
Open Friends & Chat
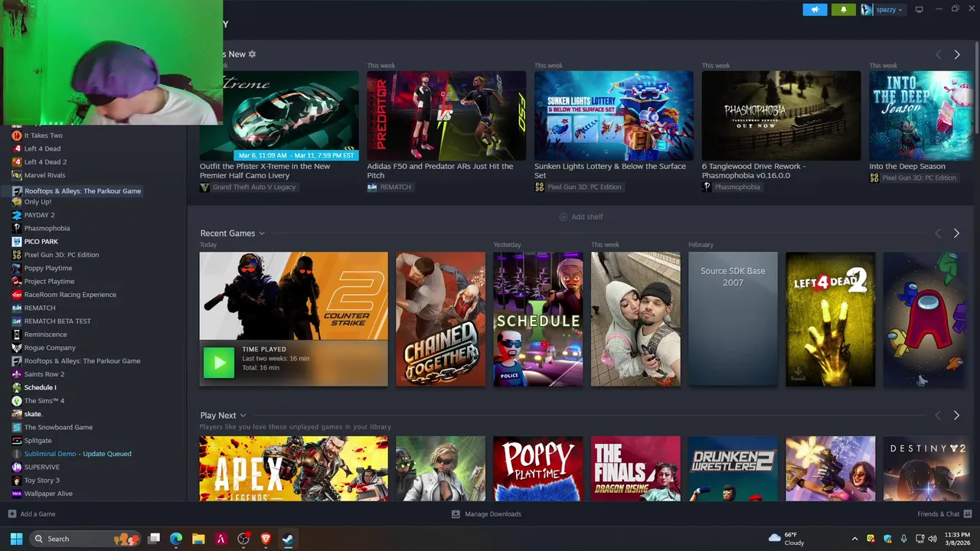tap(944, 514)
